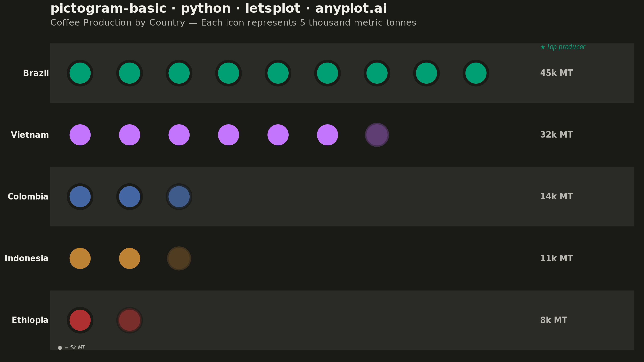The width and height of the screenshot is (644, 362).
Task: Click the 45k MT value label
Action: coord(556,73)
